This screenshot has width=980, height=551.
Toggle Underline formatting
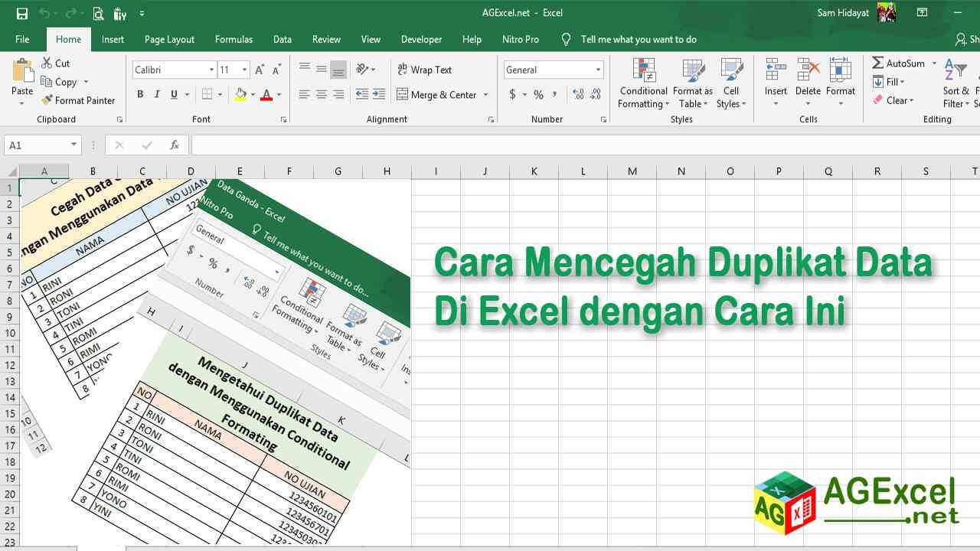click(x=174, y=94)
